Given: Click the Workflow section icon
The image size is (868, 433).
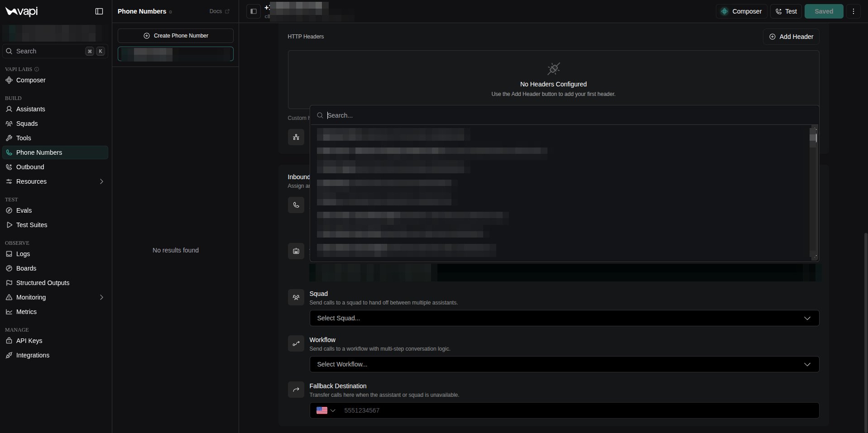Looking at the screenshot, I should click(296, 343).
